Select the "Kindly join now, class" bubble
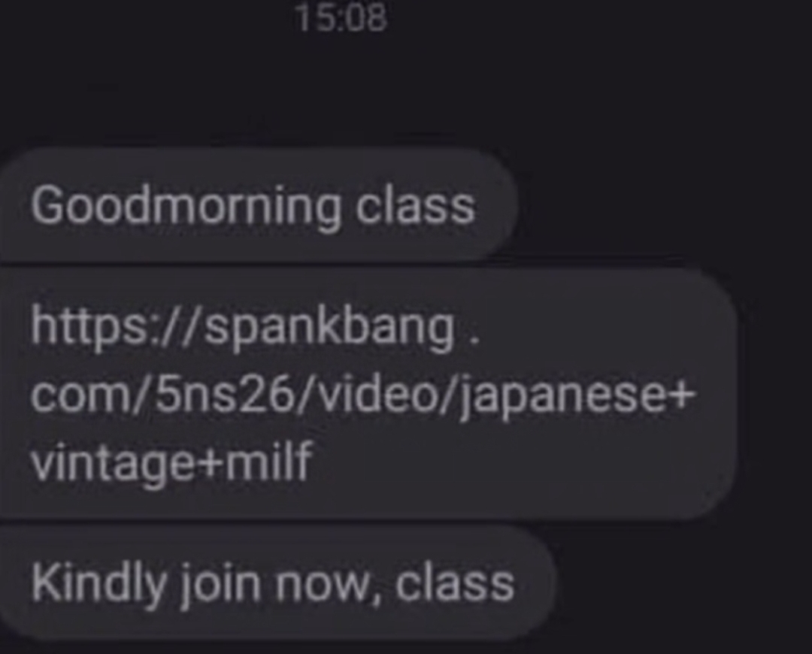 point(277,583)
